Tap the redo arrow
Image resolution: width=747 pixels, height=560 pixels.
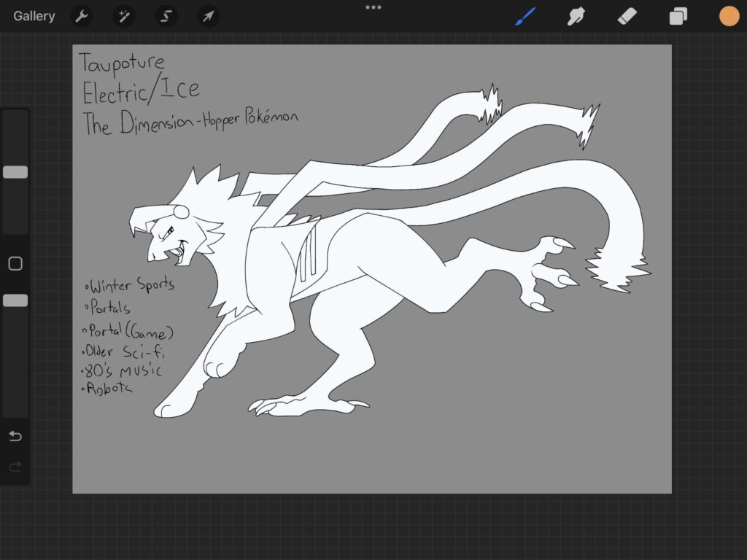(14, 467)
